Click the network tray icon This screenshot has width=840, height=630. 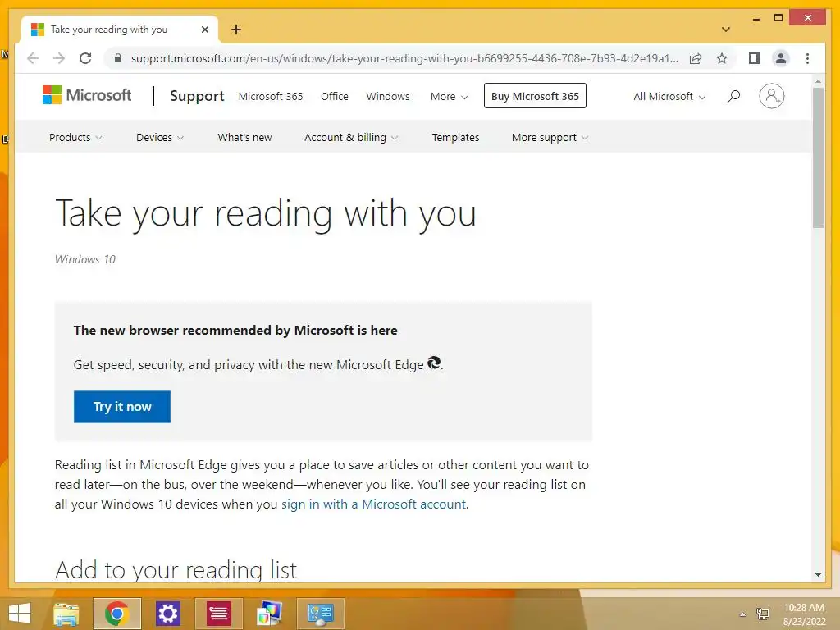point(762,614)
